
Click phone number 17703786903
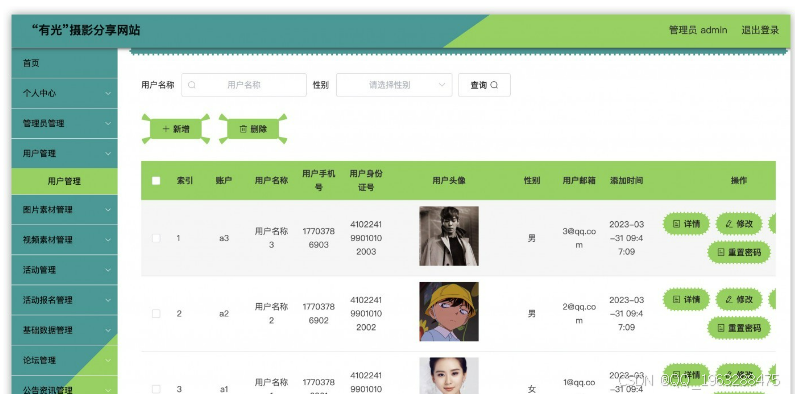tap(318, 238)
